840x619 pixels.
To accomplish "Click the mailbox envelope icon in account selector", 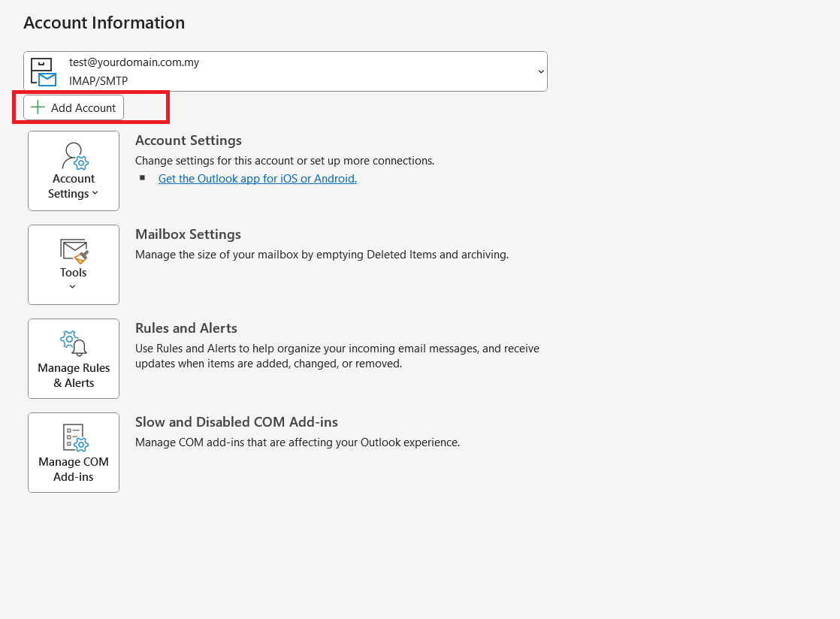I will click(44, 72).
